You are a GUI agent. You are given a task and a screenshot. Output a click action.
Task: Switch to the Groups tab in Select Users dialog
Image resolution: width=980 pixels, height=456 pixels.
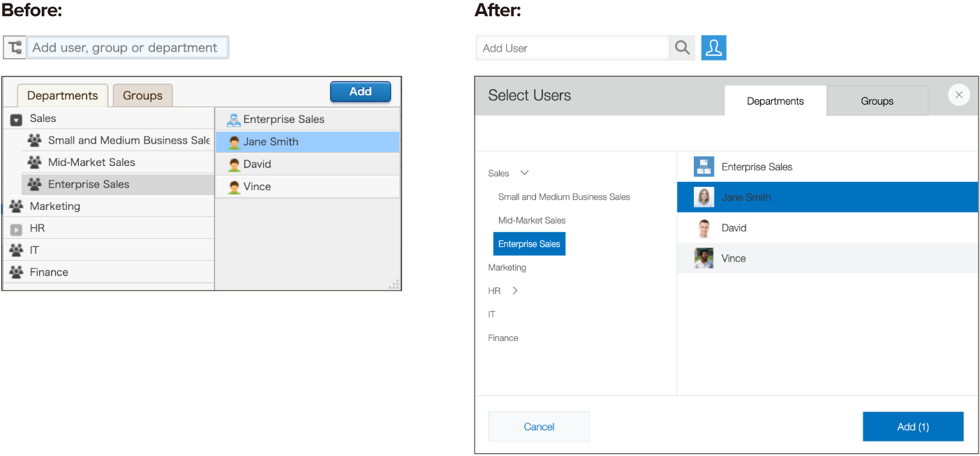877,101
